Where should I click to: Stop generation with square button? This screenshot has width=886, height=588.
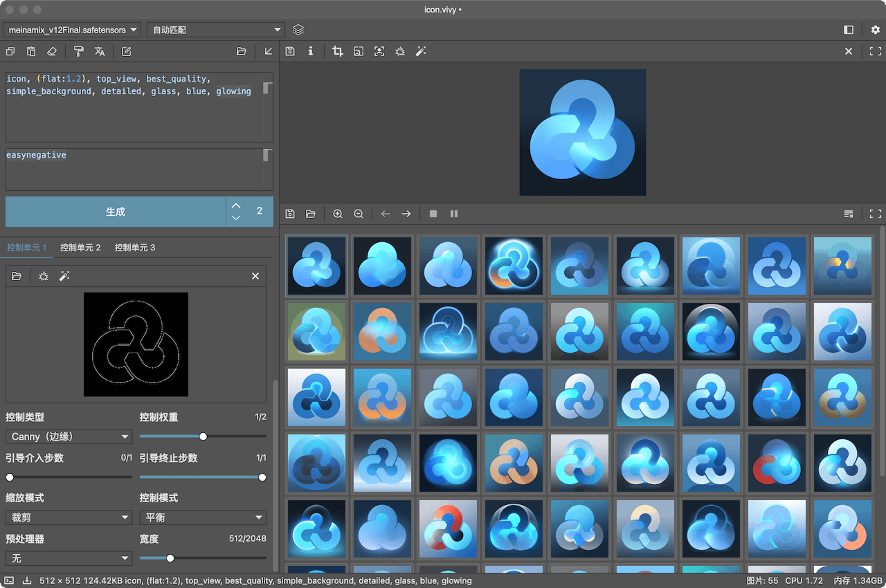coord(433,214)
